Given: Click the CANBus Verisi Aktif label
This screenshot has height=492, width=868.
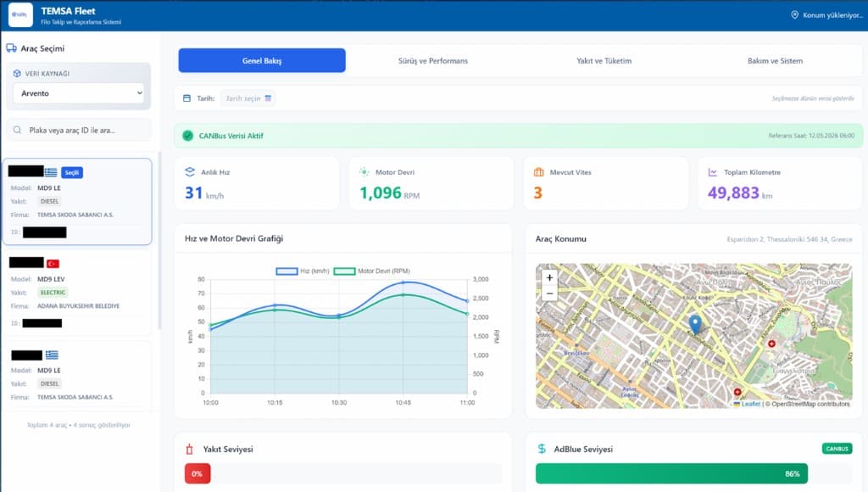Looking at the screenshot, I should click(x=231, y=136).
